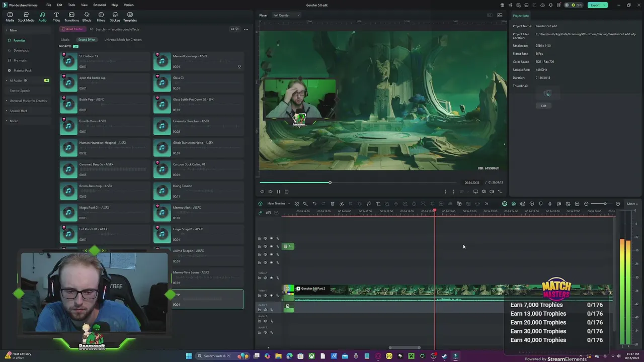The image size is (644, 362).
Task: Mute the Audio 3 track
Action: (x=265, y=332)
